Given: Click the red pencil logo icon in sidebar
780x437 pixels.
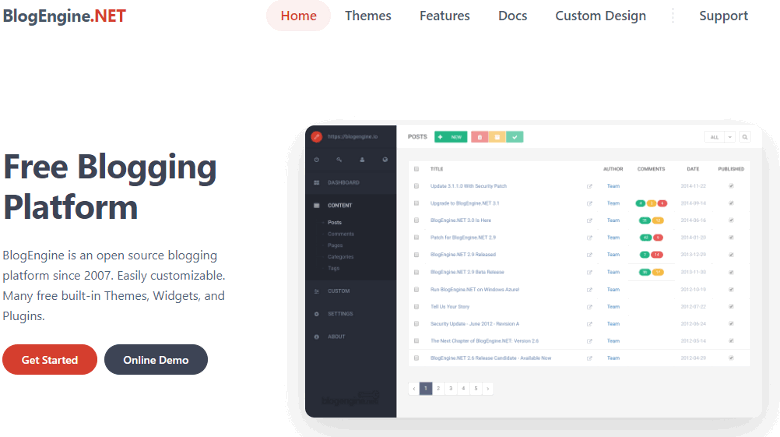Looking at the screenshot, I should point(317,137).
